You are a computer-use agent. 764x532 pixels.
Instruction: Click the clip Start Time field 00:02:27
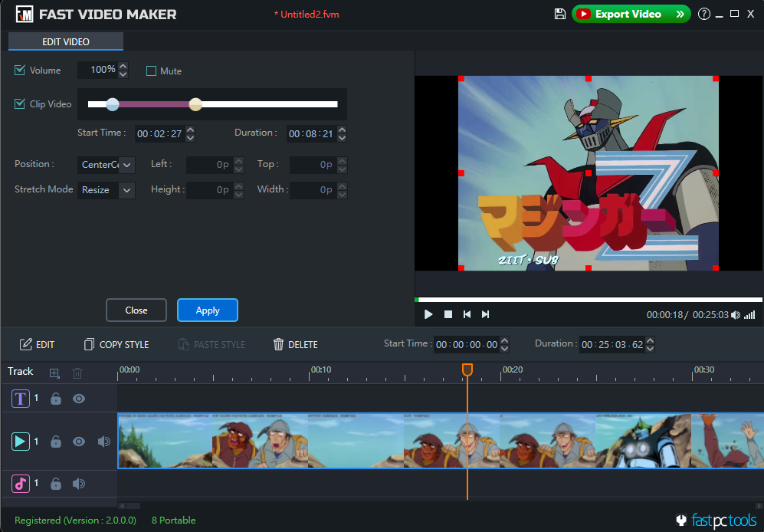pyautogui.click(x=160, y=133)
